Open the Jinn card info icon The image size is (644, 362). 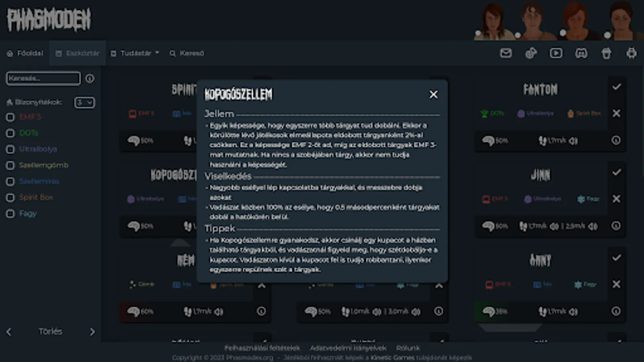[616, 226]
